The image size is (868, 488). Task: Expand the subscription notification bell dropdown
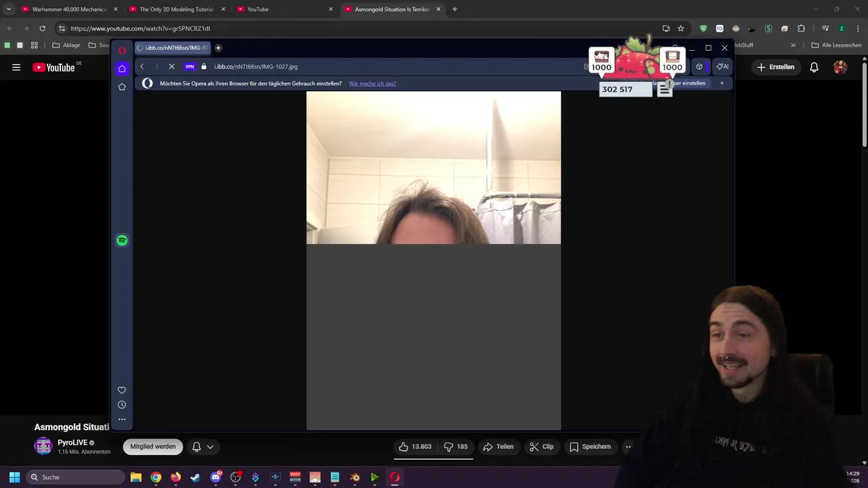[x=203, y=447]
